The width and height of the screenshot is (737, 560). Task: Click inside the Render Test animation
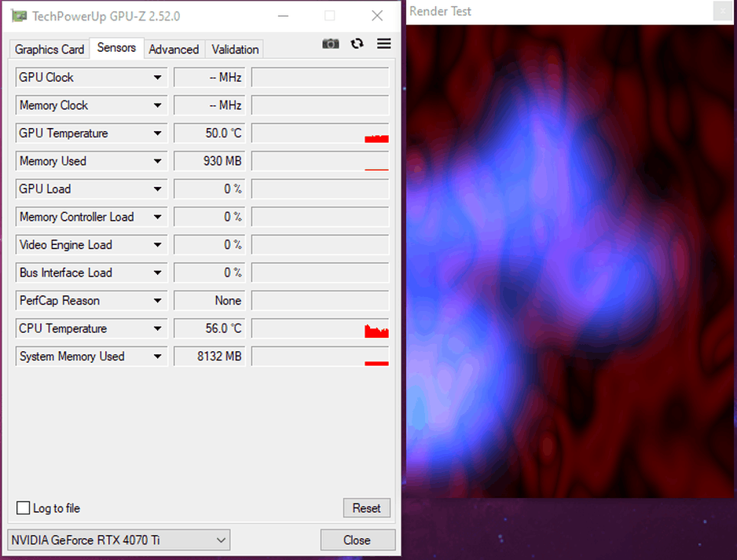point(571,262)
